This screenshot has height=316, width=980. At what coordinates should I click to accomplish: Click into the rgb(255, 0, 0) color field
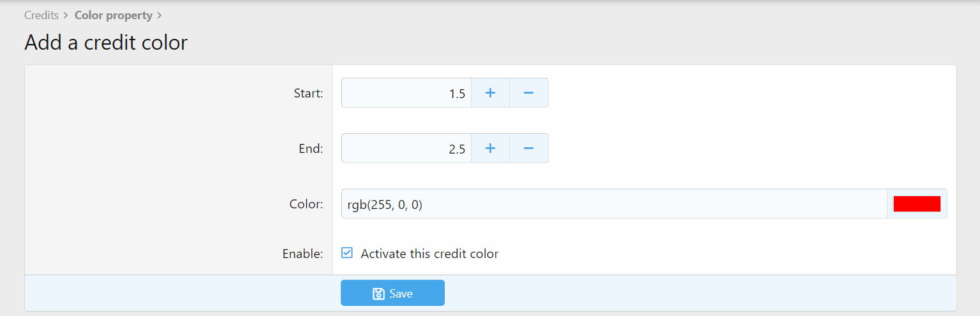(x=614, y=204)
